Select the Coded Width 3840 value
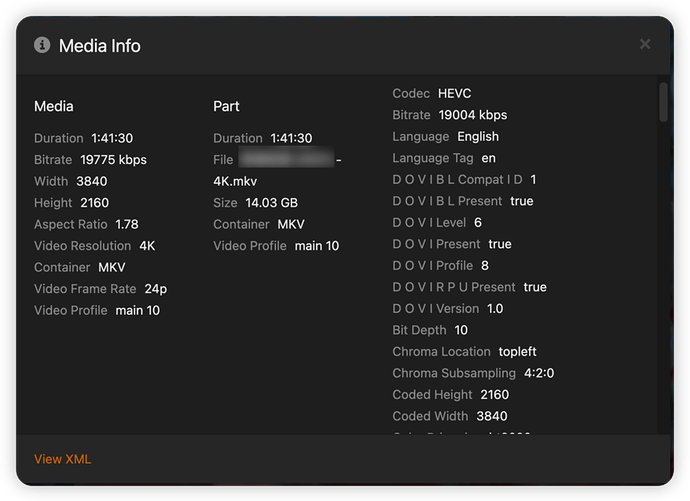 (x=492, y=416)
